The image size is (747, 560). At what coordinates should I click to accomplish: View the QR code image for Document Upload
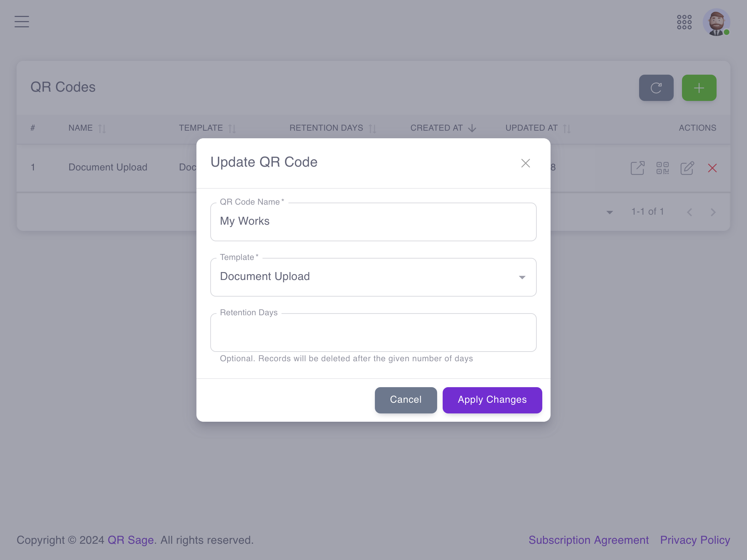662,168
